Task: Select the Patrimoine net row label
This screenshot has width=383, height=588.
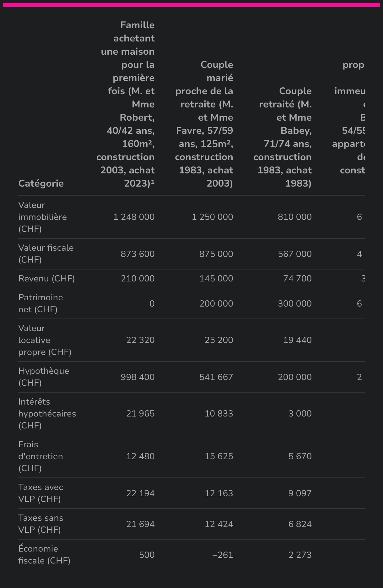Action: [40, 303]
